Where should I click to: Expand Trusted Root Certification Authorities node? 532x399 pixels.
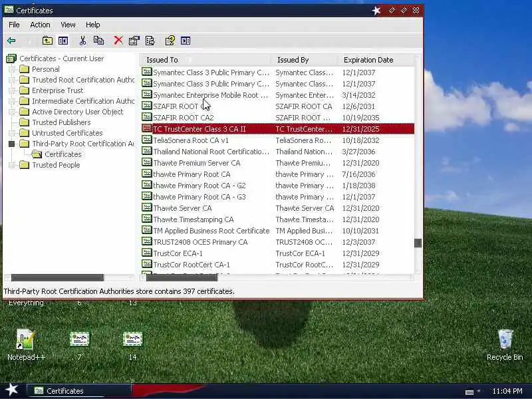click(12, 80)
